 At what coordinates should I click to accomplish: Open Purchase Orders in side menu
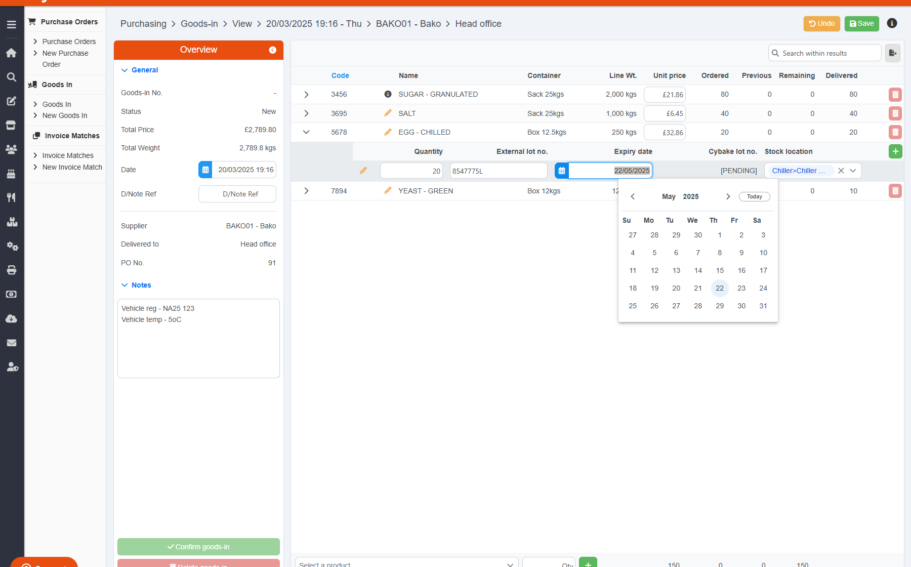point(69,42)
